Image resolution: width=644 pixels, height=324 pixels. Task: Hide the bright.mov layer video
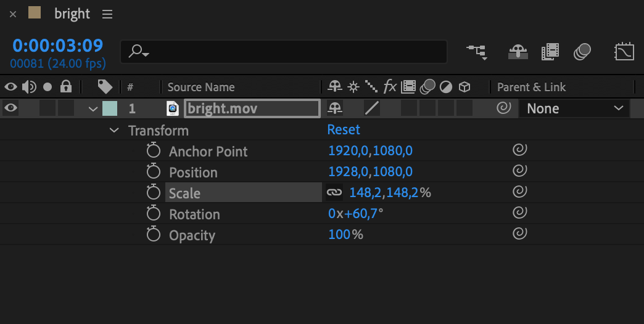click(x=10, y=109)
